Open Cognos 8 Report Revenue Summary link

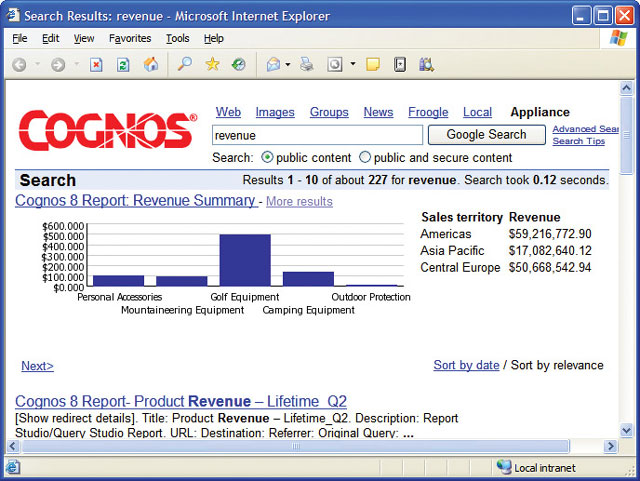click(x=136, y=200)
